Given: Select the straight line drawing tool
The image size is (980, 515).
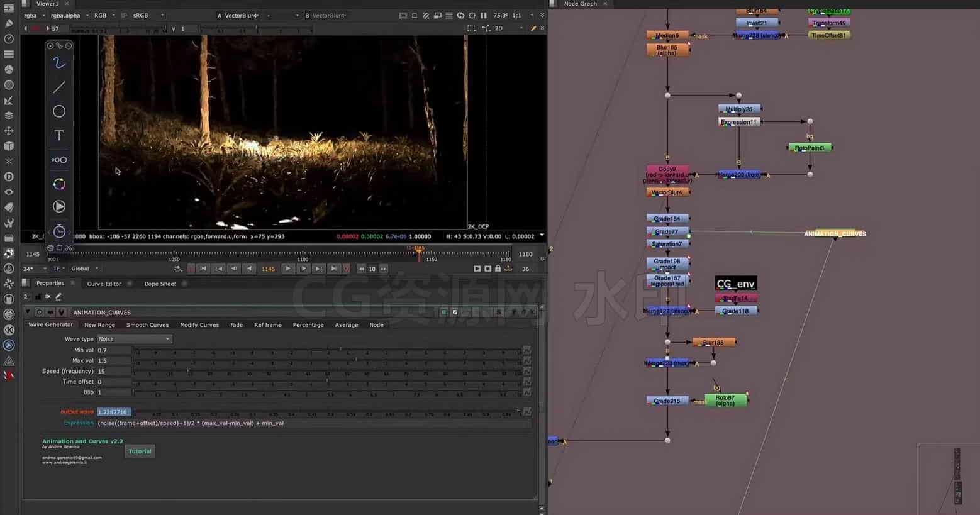Looking at the screenshot, I should (x=59, y=87).
